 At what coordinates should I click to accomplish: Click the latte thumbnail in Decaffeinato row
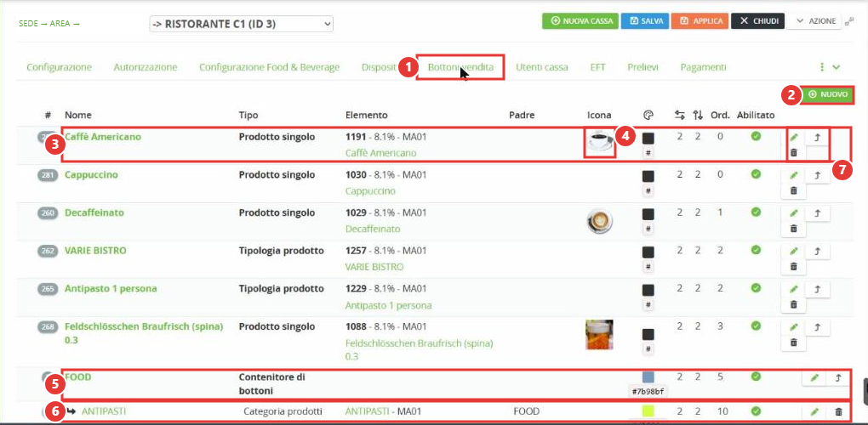point(600,221)
